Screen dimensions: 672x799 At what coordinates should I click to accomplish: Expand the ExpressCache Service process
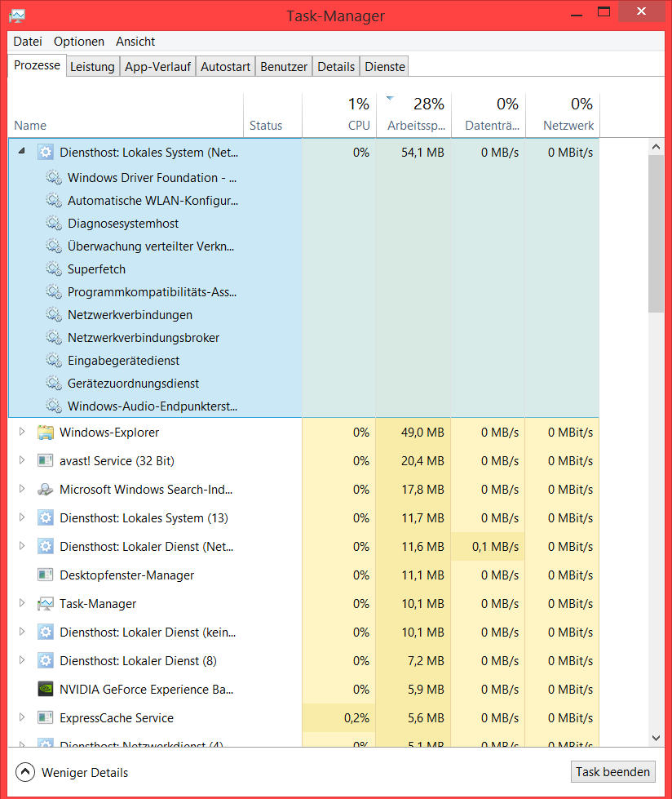coord(22,717)
